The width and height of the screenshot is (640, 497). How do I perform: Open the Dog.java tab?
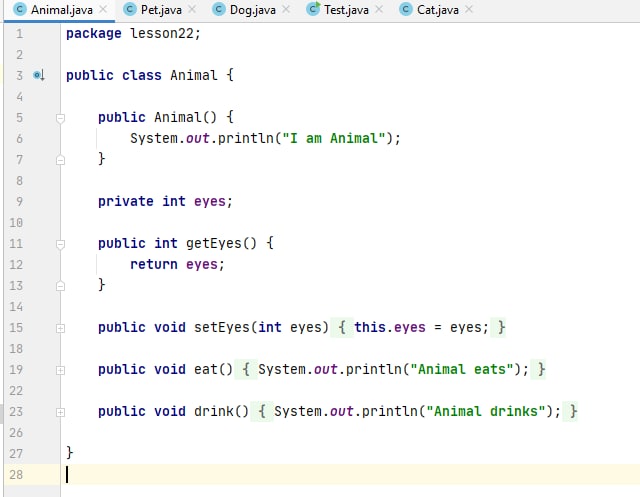pyautogui.click(x=252, y=10)
